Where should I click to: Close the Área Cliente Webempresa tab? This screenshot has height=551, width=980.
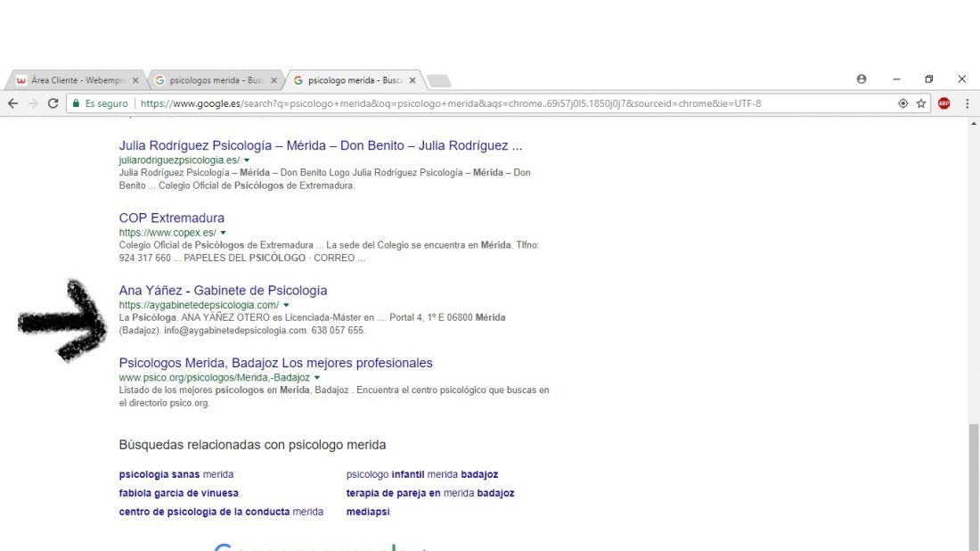click(135, 80)
